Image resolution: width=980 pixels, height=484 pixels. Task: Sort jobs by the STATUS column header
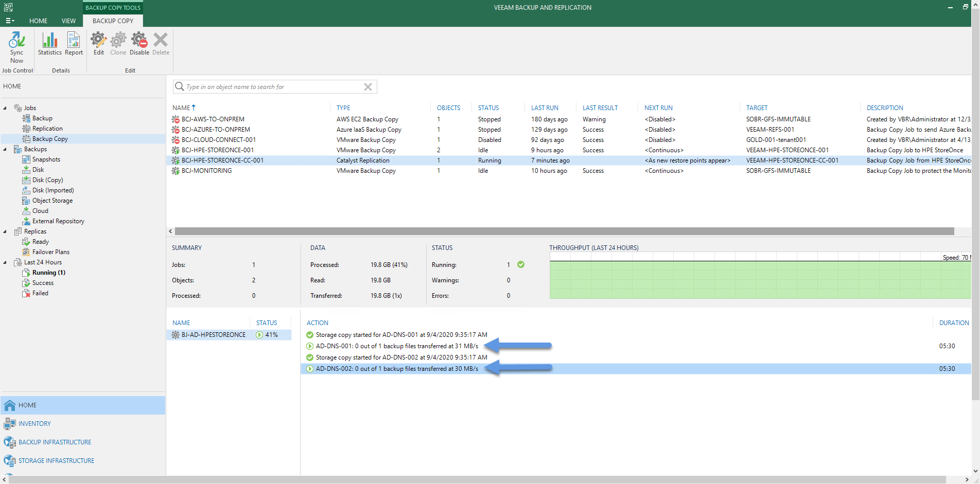pos(488,108)
